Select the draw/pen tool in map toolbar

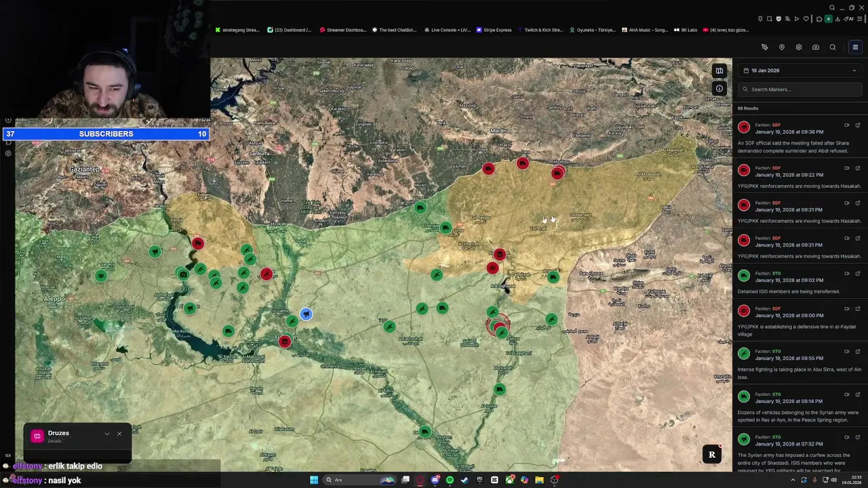point(765,47)
